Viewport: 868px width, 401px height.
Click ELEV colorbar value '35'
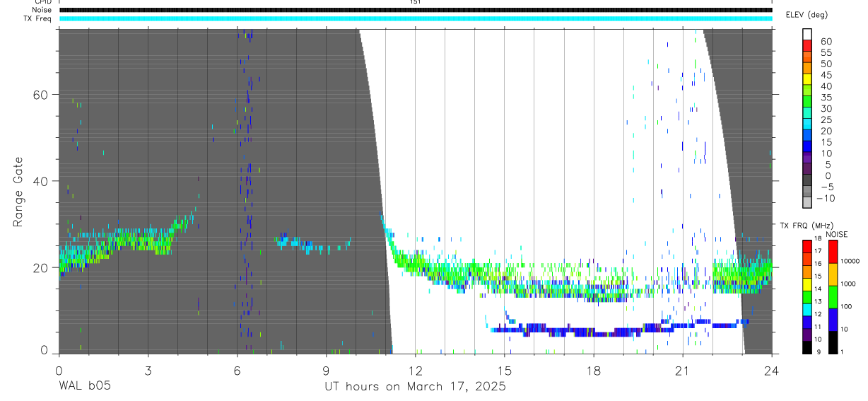[826, 97]
